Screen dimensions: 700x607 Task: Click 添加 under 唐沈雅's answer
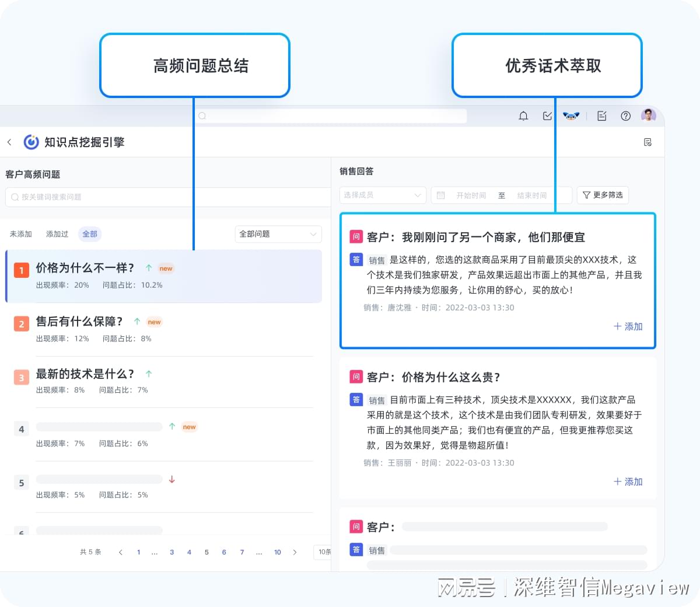pyautogui.click(x=628, y=326)
